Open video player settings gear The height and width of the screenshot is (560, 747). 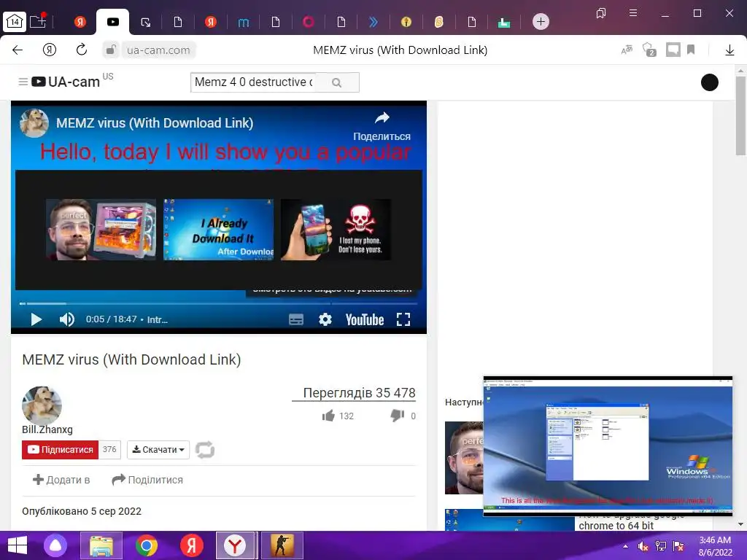(x=325, y=319)
